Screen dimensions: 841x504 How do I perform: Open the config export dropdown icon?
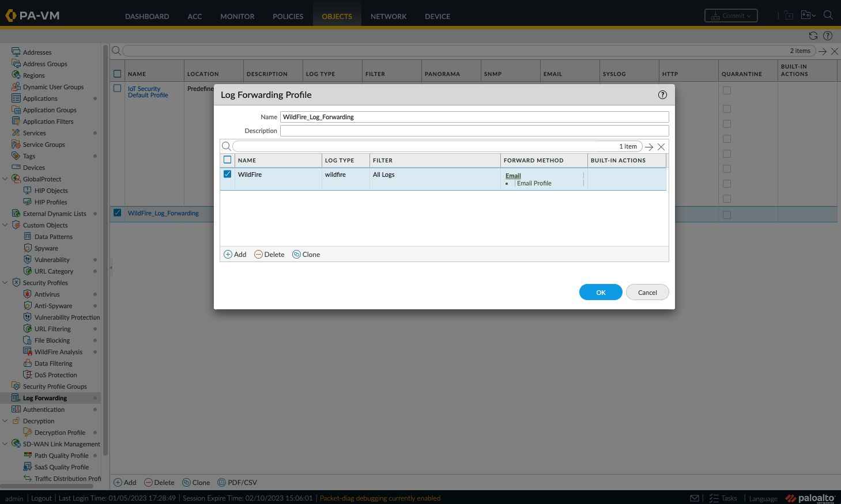(808, 16)
